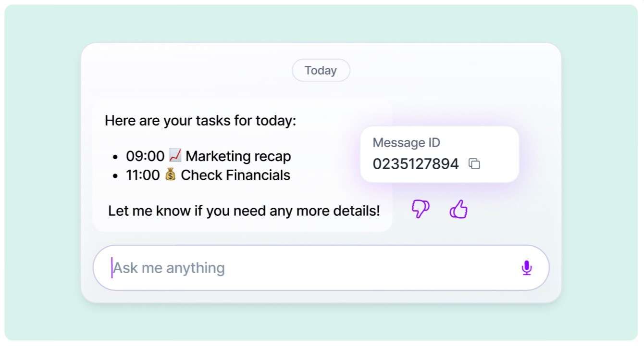Viewport: 644px width, 350px height.
Task: Click the chart emoji beside Marketing recap
Action: pos(175,155)
